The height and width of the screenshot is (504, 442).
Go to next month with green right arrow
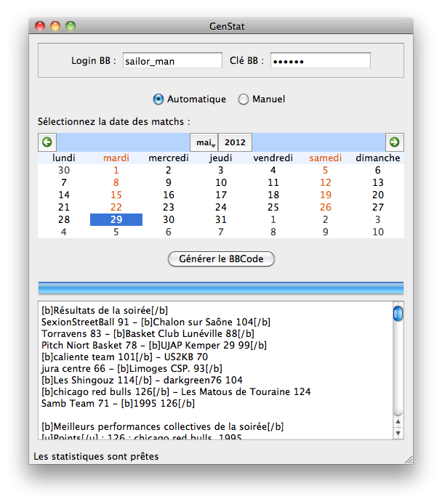[x=395, y=142]
